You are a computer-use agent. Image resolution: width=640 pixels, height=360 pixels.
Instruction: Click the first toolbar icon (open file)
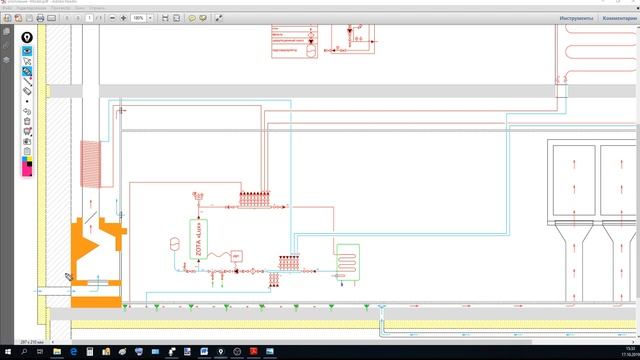[7, 18]
